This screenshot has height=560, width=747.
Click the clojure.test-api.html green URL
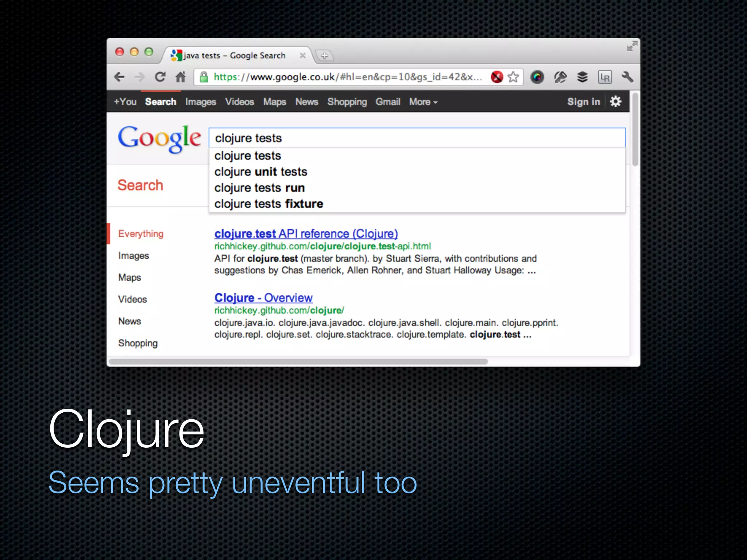click(x=322, y=246)
